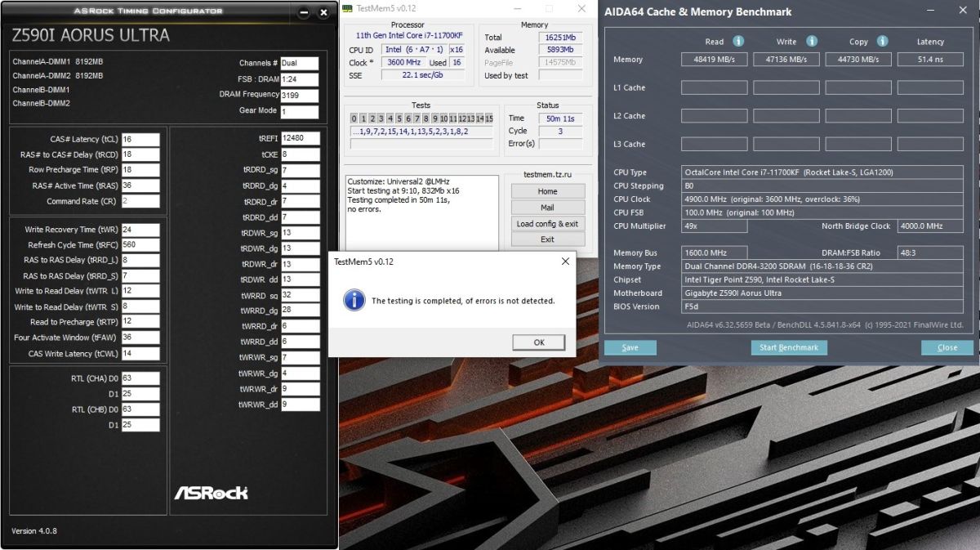Click the testmem.tz.ru link label
The width and height of the screenshot is (980, 550).
coord(547,174)
